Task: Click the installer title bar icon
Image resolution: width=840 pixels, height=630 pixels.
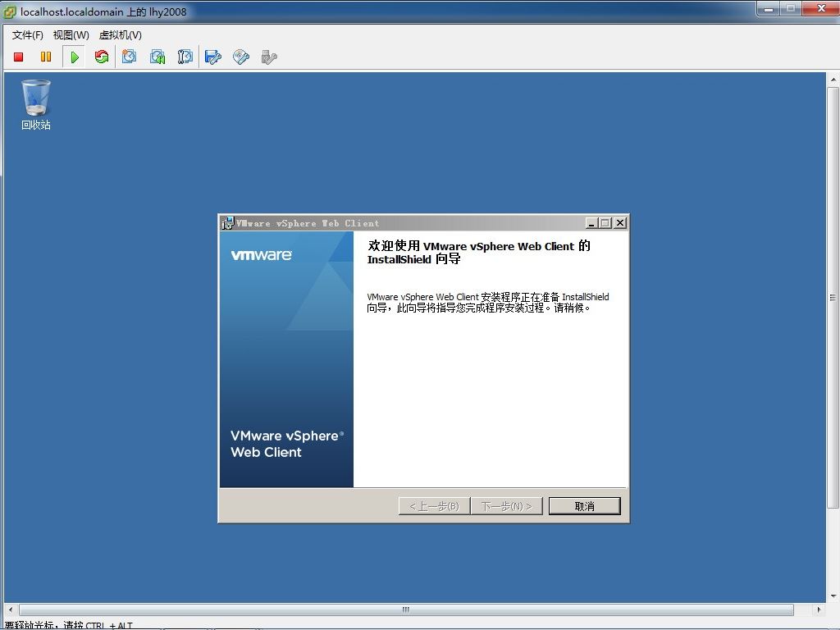Action: (228, 223)
